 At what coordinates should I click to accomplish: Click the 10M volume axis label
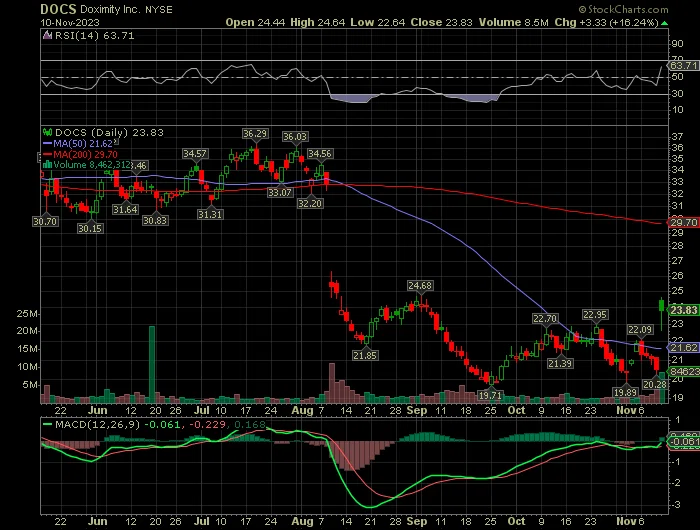pos(27,367)
